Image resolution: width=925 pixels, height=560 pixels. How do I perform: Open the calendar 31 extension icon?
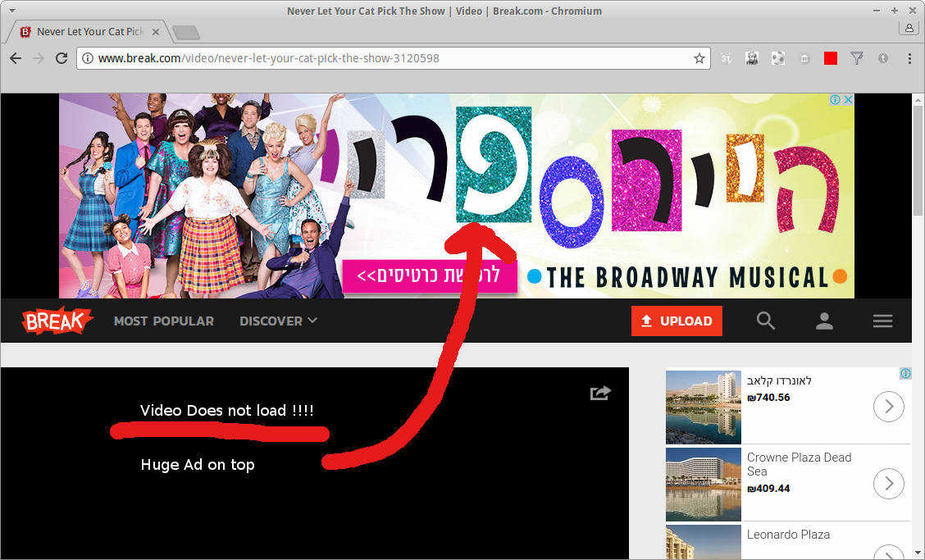(x=727, y=58)
